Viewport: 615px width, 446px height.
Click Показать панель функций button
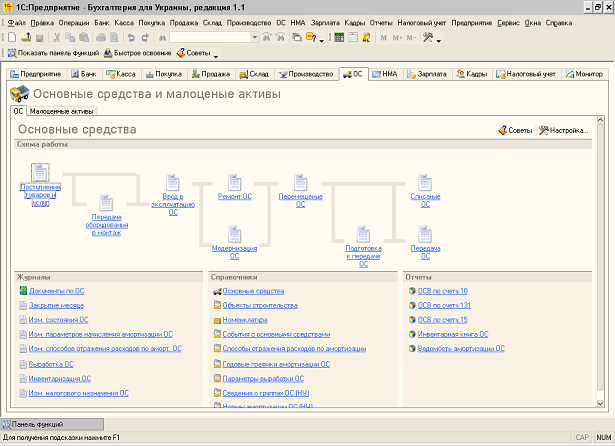53,53
